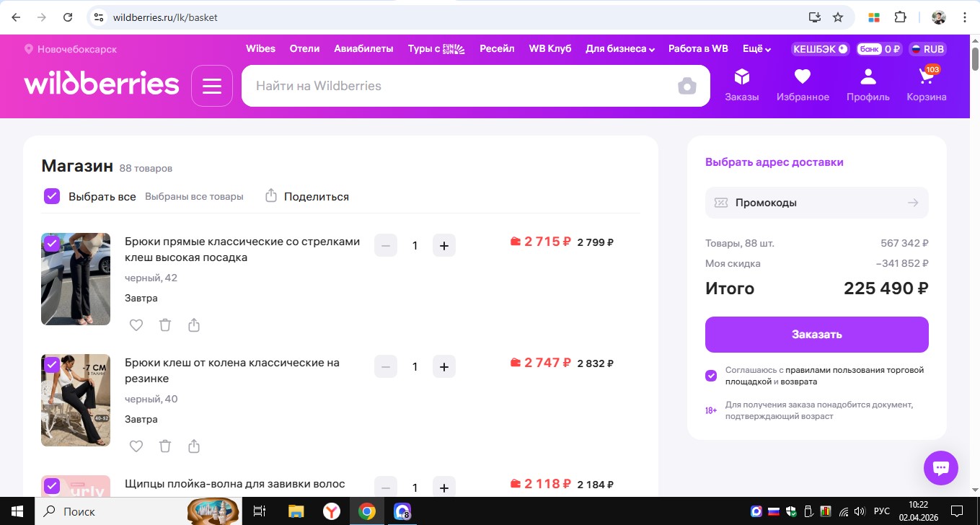Image resolution: width=980 pixels, height=525 pixels.
Task: Go to Авиабилеты in top navigation
Action: [x=363, y=49]
